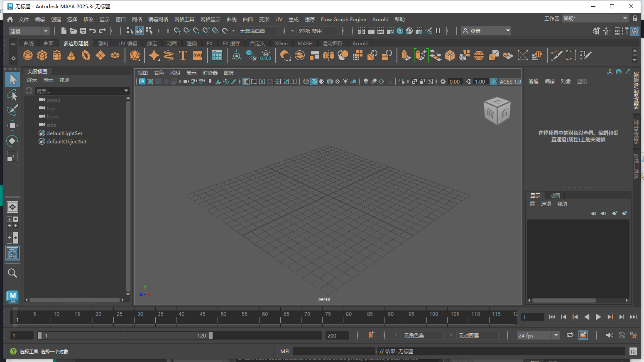644x362 pixels.
Task: Click the Center Pivot shelf icon
Action: (236, 55)
